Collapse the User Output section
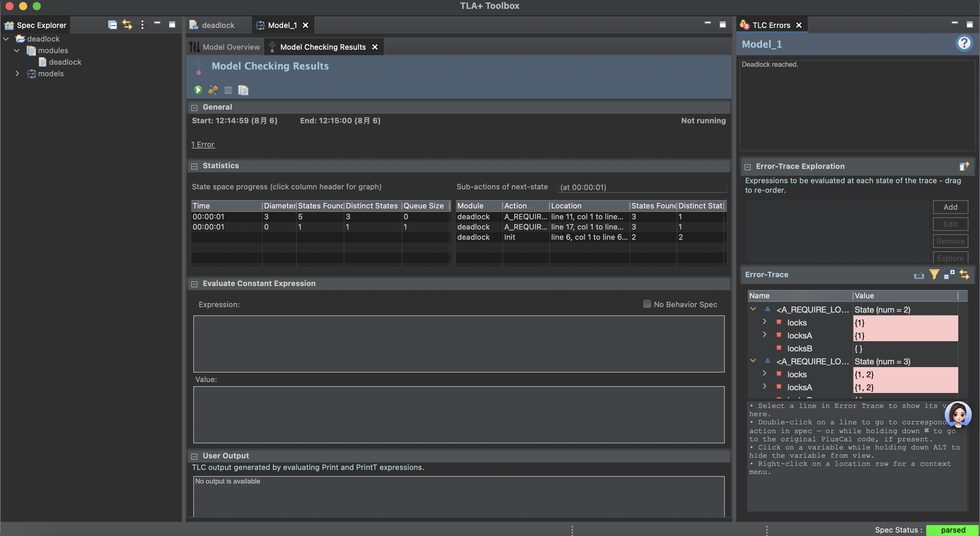Viewport: 980px width, 536px height. [194, 456]
